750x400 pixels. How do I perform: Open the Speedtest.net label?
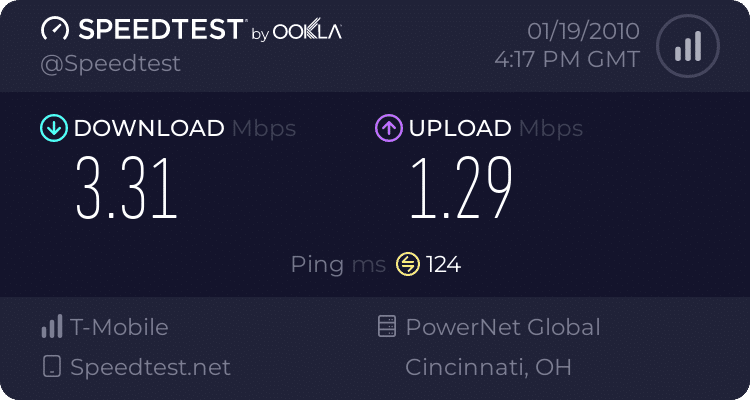tap(150, 367)
